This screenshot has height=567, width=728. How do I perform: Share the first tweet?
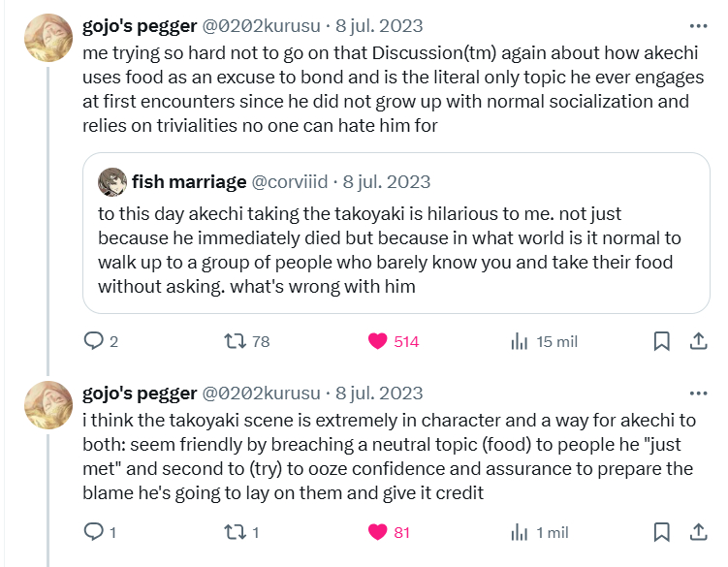click(697, 340)
